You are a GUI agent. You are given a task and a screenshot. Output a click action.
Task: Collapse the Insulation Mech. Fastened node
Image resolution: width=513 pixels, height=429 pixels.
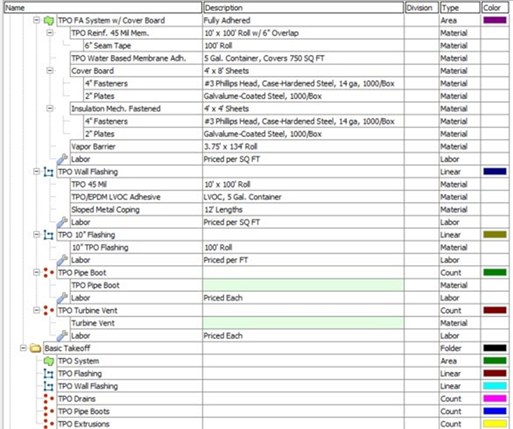[50, 109]
